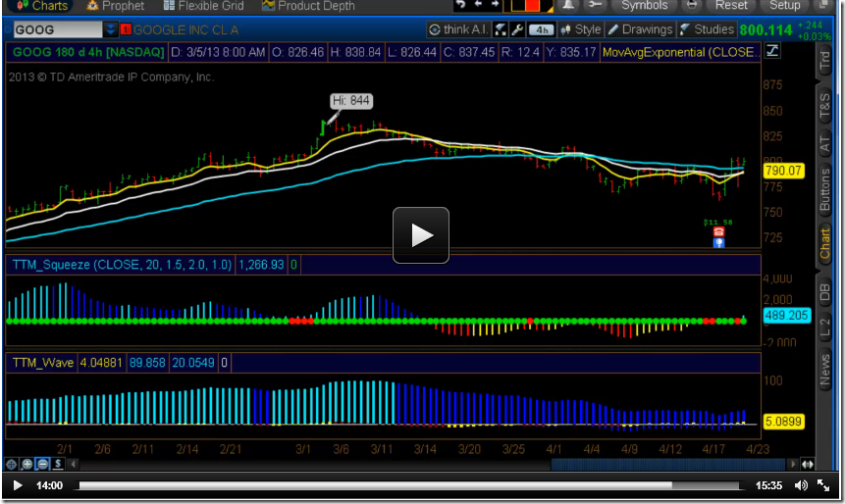Click the left arrow navigation icon
Screen dimensions: 845x504
478,4
